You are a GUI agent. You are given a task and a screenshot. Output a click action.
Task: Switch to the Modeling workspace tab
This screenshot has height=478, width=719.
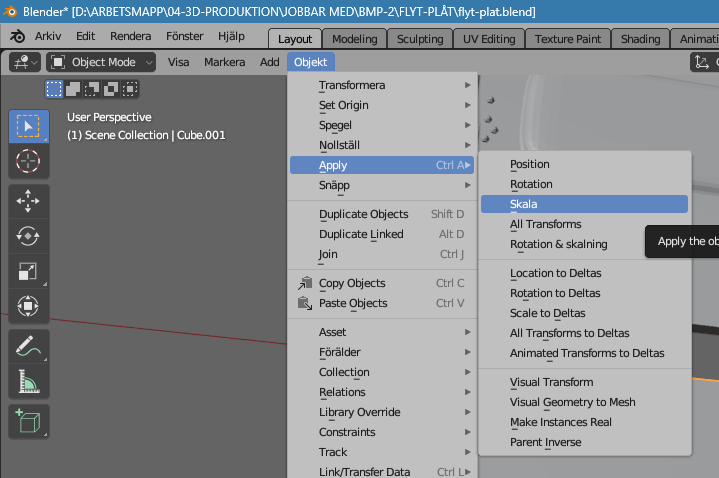(354, 39)
